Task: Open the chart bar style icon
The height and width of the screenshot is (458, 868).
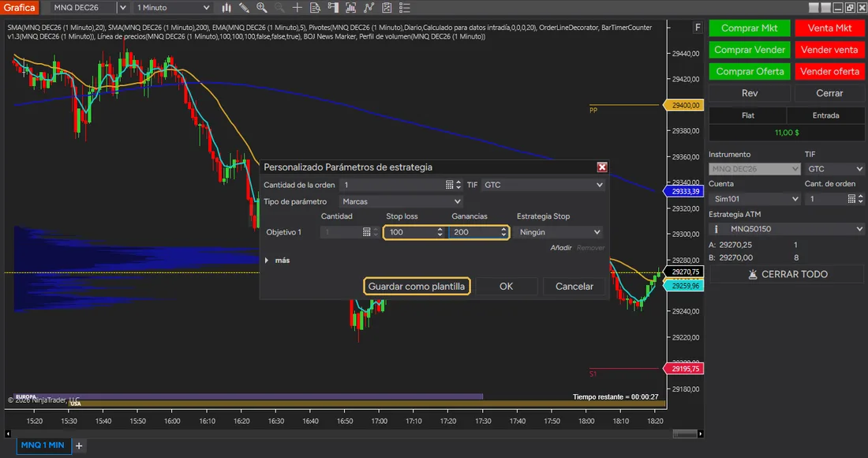Action: click(226, 8)
